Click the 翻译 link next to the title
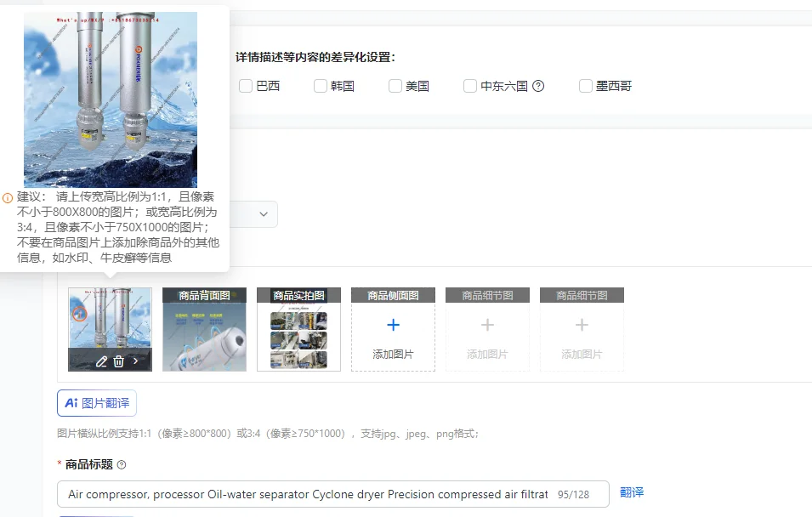The height and width of the screenshot is (517, 812). pos(632,492)
